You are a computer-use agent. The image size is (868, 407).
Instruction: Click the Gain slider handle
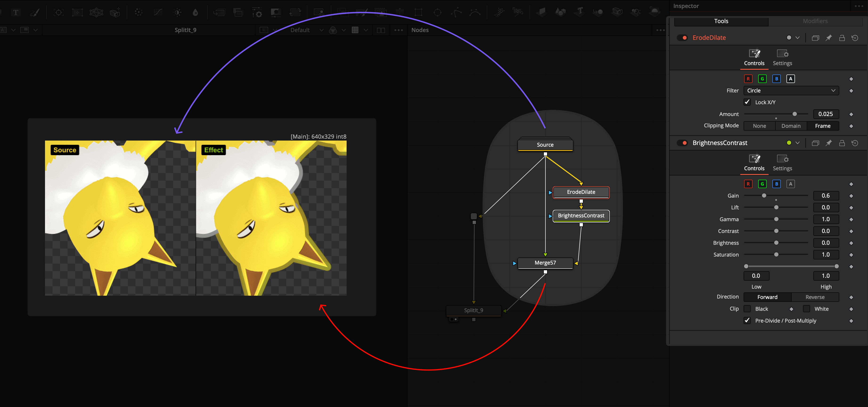[764, 195]
